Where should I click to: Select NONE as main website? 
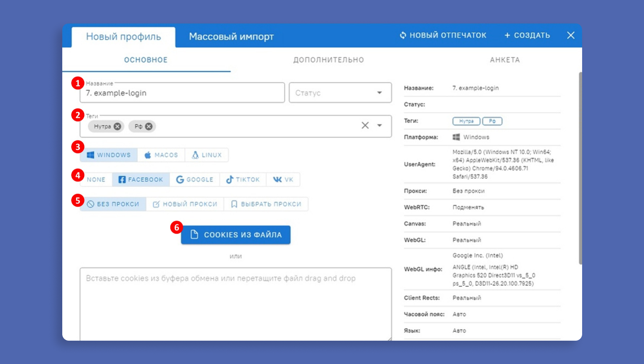point(96,179)
